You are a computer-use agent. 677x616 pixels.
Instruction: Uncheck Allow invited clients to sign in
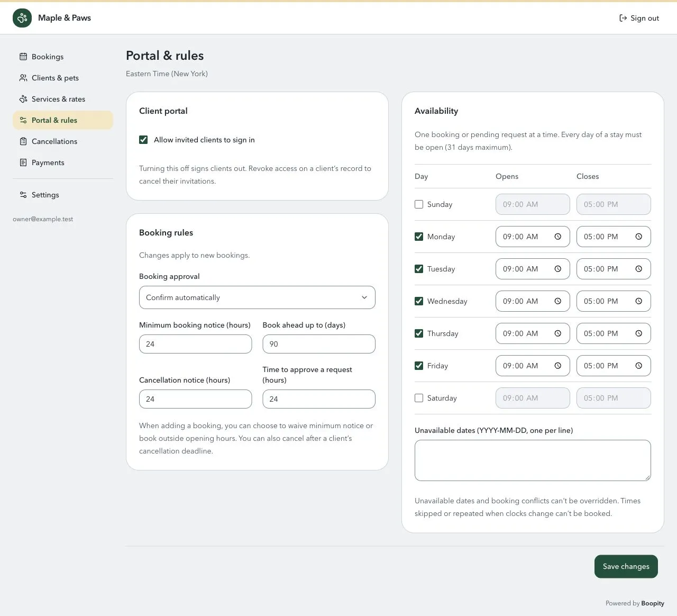143,140
